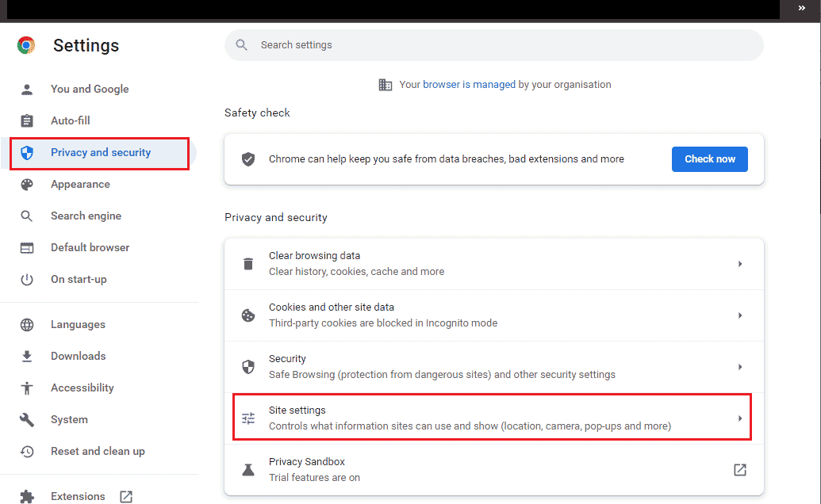Click the power icon for On start-up
This screenshot has width=821, height=504.
pos(27,280)
